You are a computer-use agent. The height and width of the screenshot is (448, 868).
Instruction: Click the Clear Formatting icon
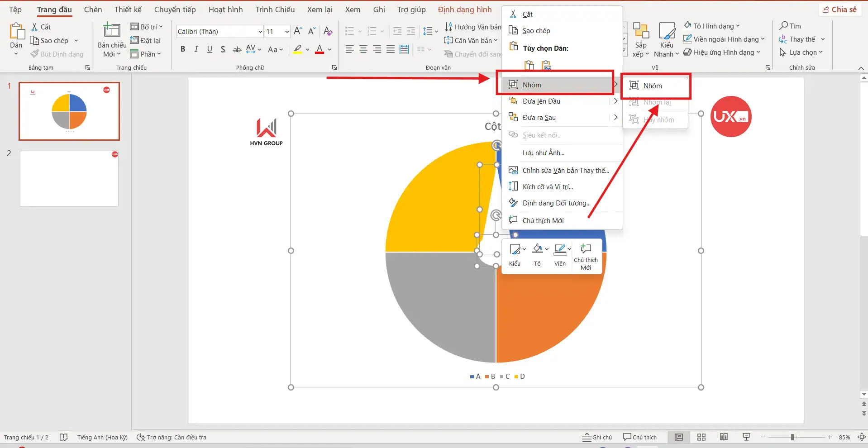coord(328,31)
